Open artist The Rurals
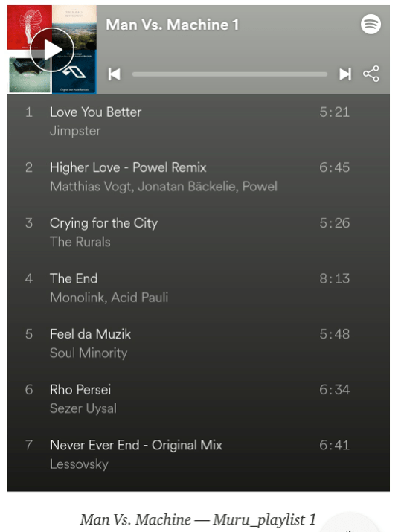The image size is (404, 532). point(80,242)
